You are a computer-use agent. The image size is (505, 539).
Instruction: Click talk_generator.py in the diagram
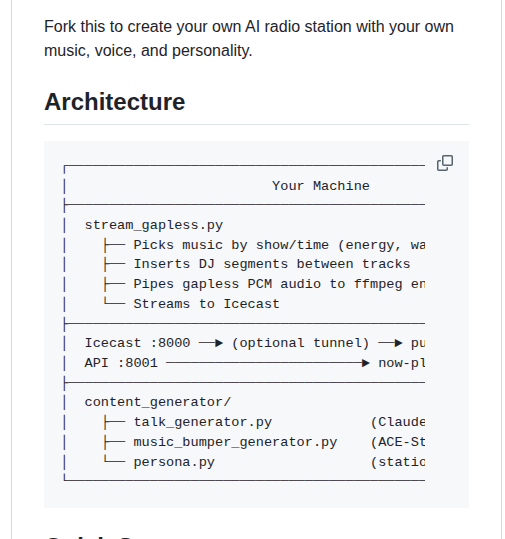point(203,422)
